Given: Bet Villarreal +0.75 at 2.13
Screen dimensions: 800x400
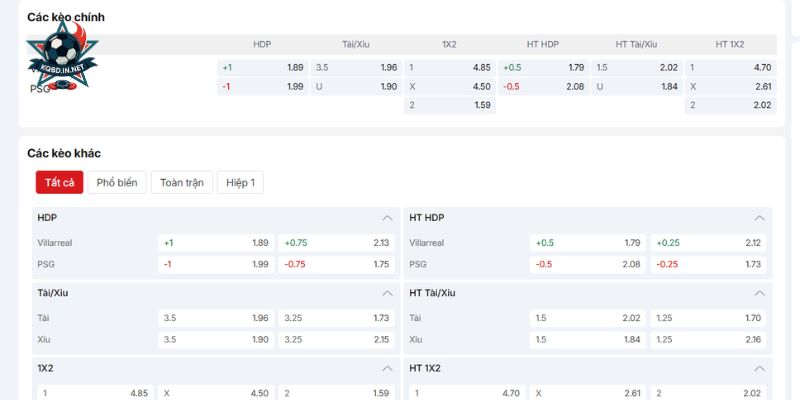Looking at the screenshot, I should click(x=336, y=243).
